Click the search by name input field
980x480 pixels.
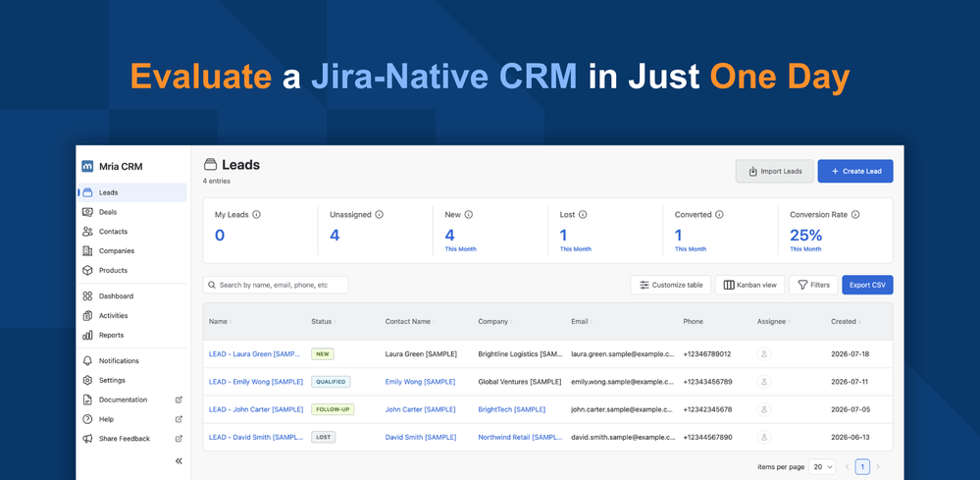(x=276, y=285)
